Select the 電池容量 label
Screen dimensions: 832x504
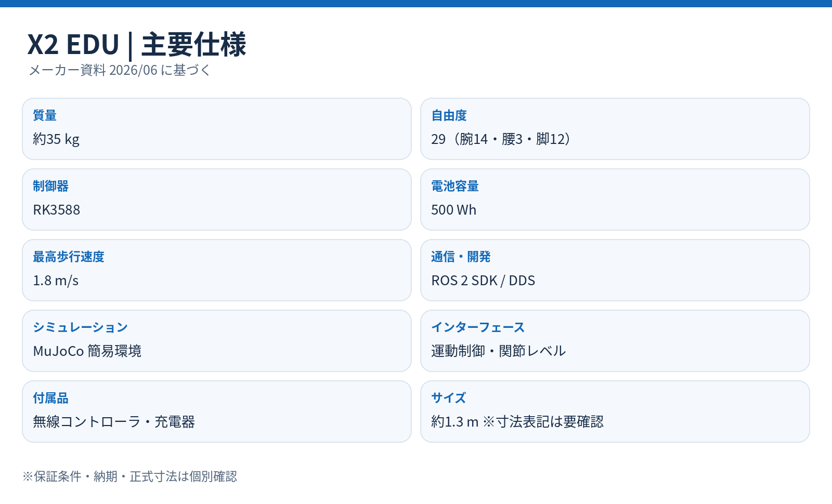coord(455,186)
